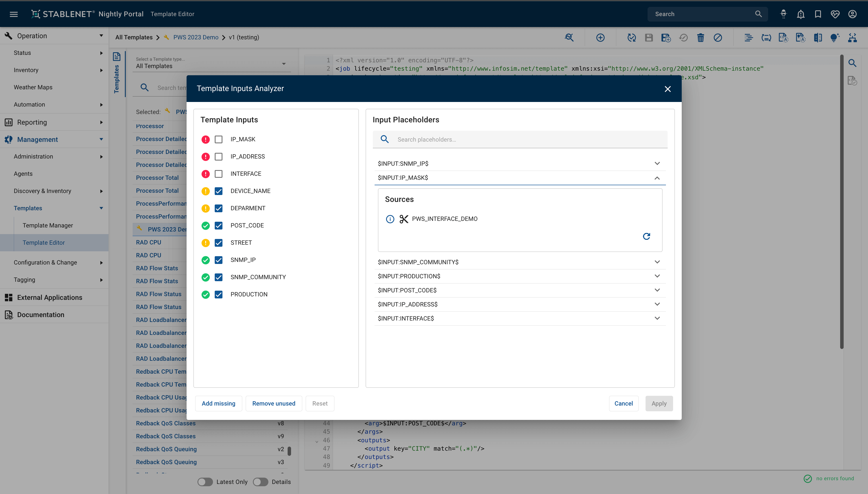Click the refresh icon in Sources panel
868x494 pixels.
[x=647, y=236]
